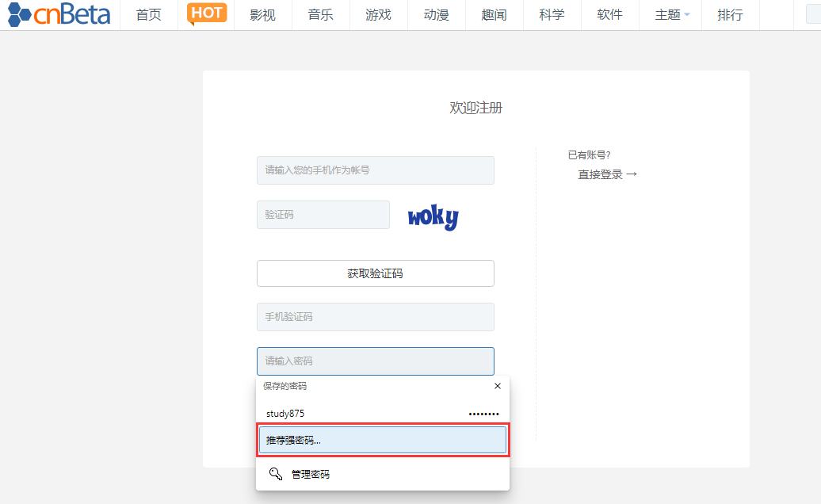Viewport: 821px width, 504px height.
Task: Open the 动漫 section
Action: 436,15
